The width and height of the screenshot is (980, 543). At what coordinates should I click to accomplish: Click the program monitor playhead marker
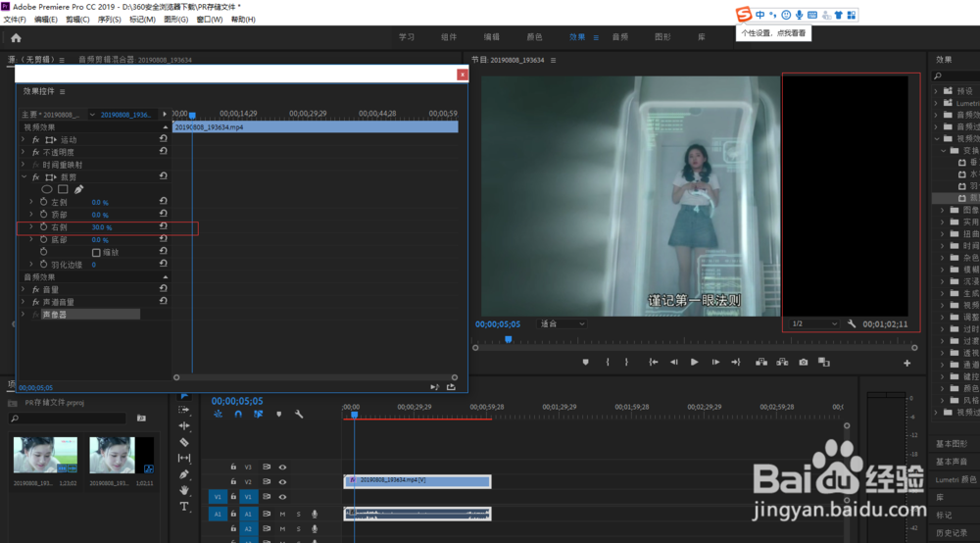click(x=508, y=339)
